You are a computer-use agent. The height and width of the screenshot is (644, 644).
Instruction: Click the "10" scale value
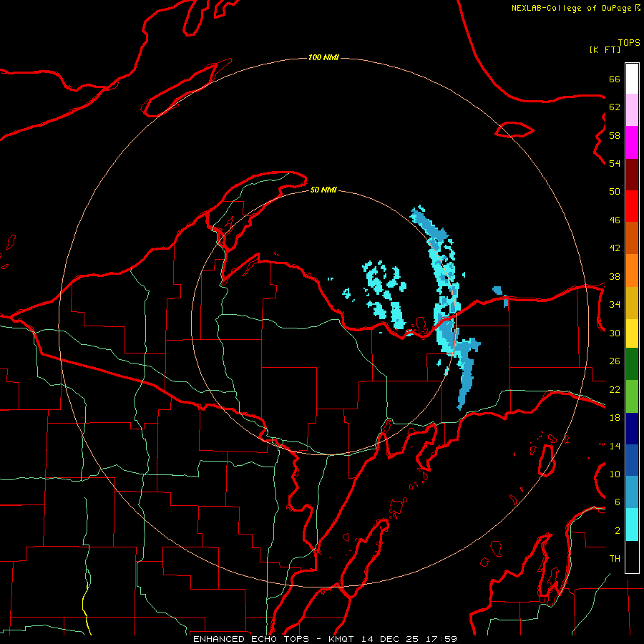coord(615,474)
